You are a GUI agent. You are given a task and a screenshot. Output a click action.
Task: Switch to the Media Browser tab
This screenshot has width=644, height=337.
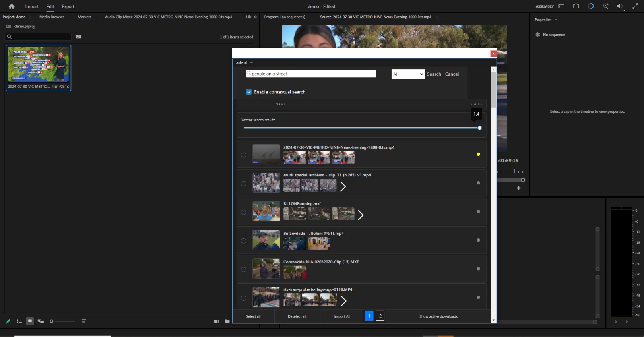click(x=52, y=17)
